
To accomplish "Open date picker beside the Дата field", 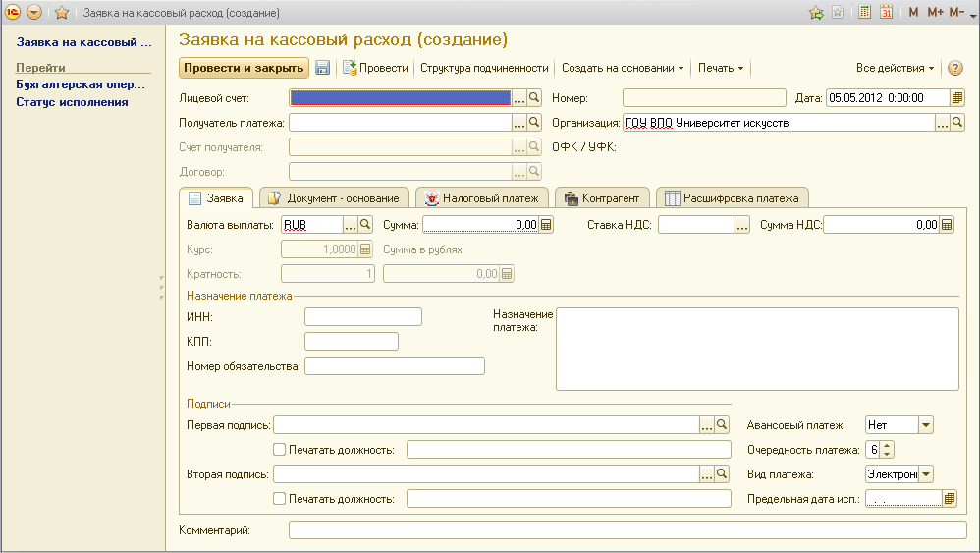I will pyautogui.click(x=957, y=97).
